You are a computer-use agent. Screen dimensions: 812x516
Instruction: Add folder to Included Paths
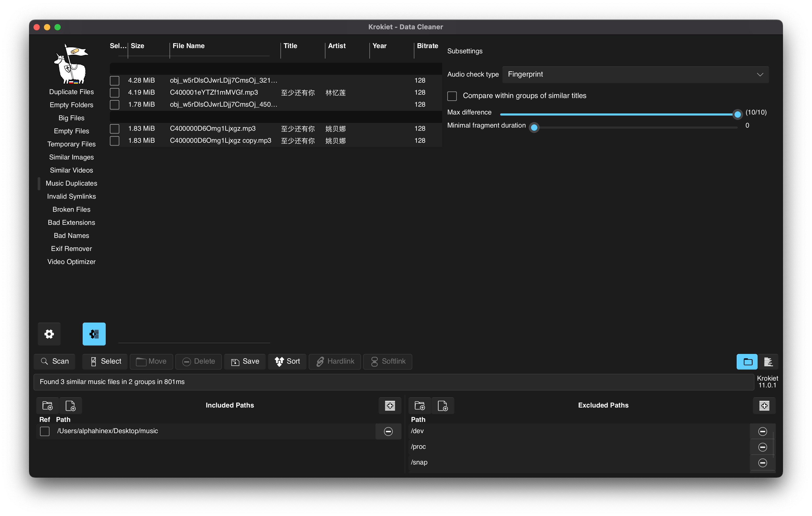(48, 405)
